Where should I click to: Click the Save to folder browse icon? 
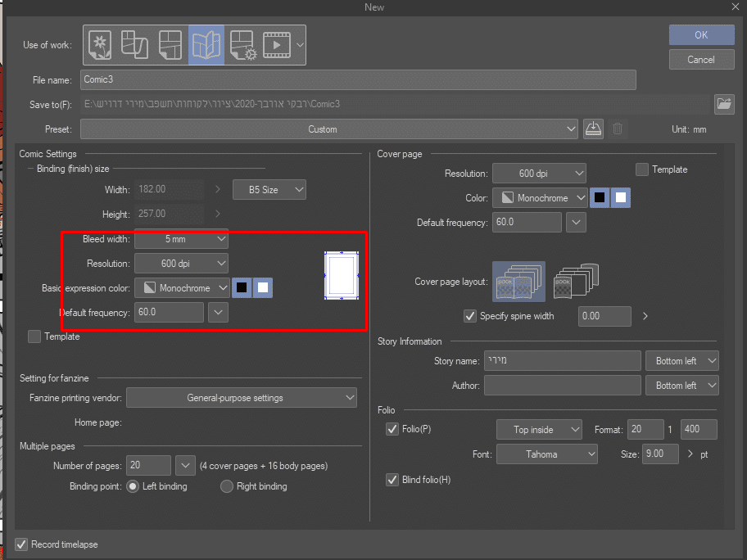pos(723,104)
